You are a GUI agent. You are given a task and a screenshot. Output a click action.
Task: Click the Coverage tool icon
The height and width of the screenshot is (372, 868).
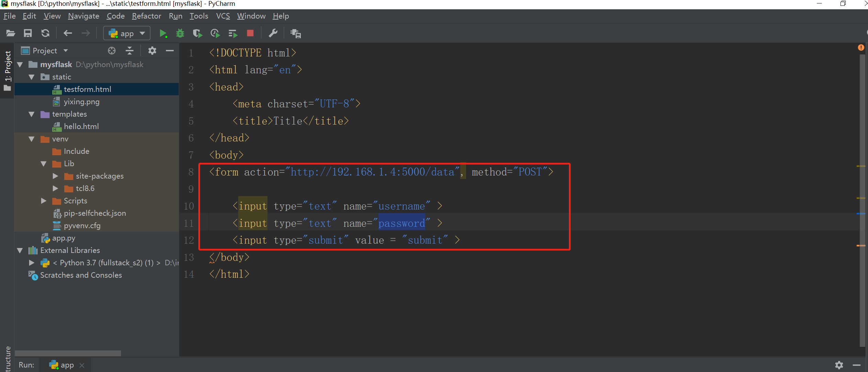pos(197,34)
